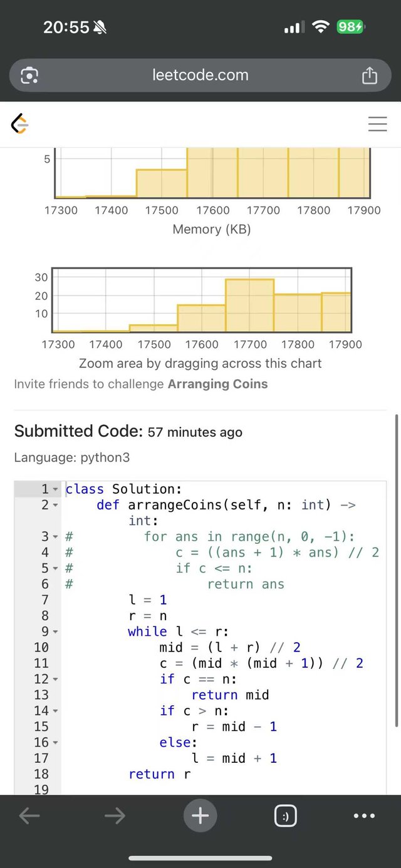Click the tallest bar in lower memory chart

click(x=249, y=305)
